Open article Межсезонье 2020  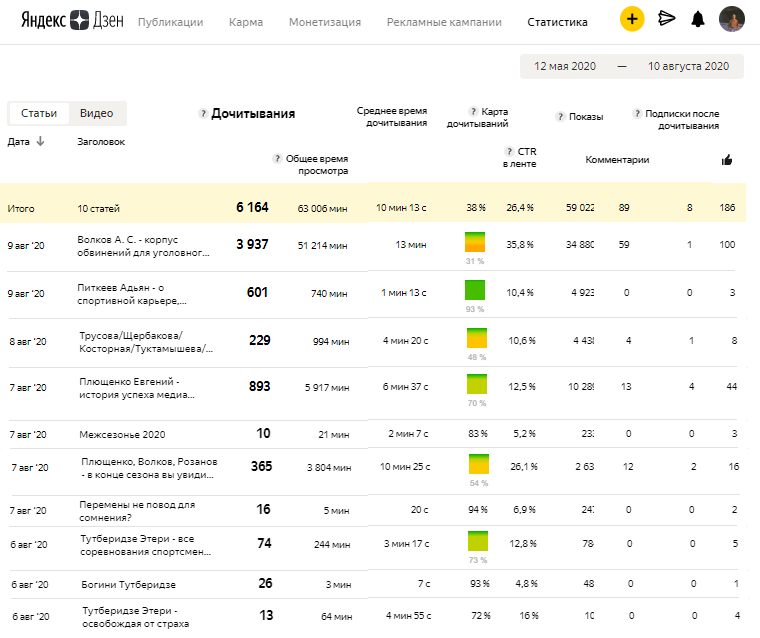122,434
